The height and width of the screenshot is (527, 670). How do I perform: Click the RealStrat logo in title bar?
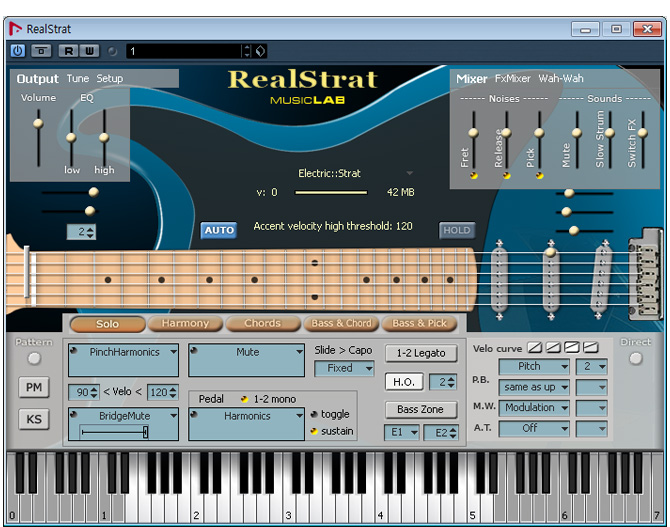coord(16,29)
